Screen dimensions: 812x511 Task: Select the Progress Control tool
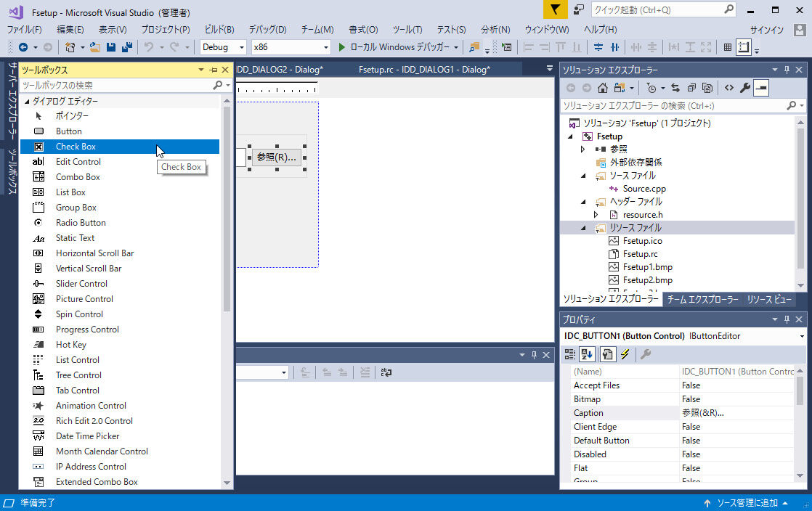pyautogui.click(x=120, y=330)
